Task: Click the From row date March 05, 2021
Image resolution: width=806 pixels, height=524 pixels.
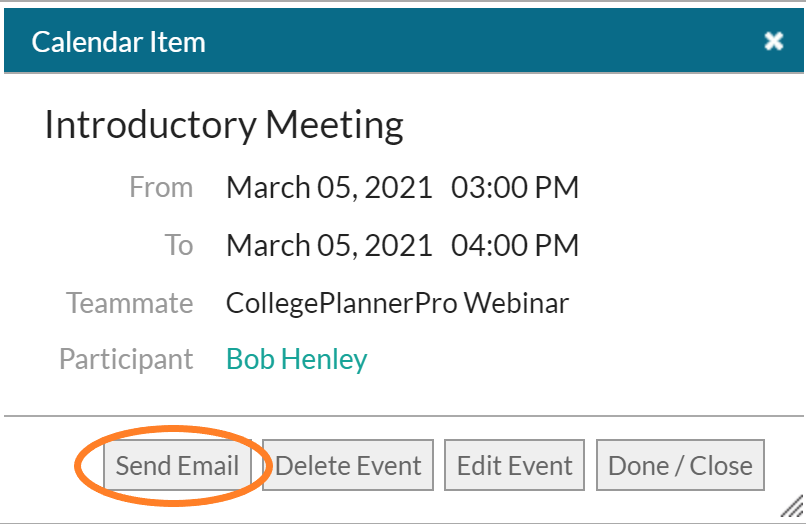Action: pos(329,187)
